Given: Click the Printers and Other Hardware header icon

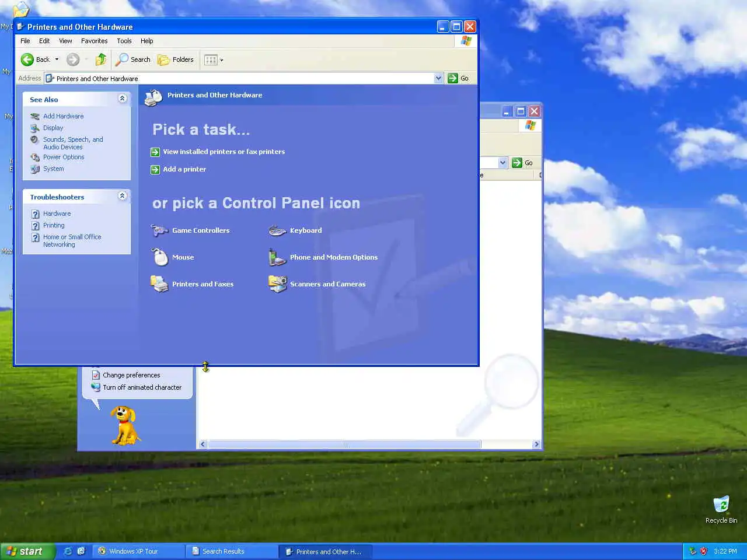Looking at the screenshot, I should point(153,97).
